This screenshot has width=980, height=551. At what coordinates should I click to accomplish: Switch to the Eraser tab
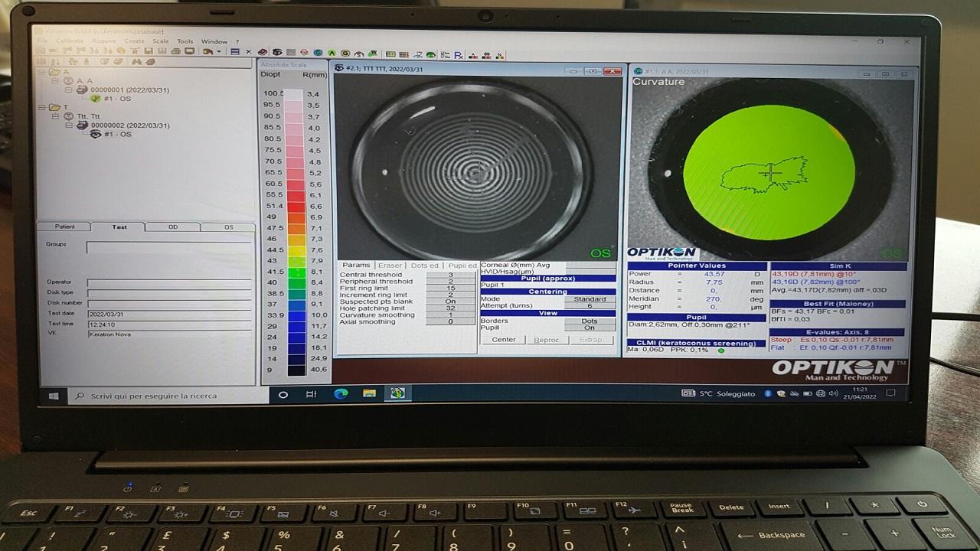(390, 266)
